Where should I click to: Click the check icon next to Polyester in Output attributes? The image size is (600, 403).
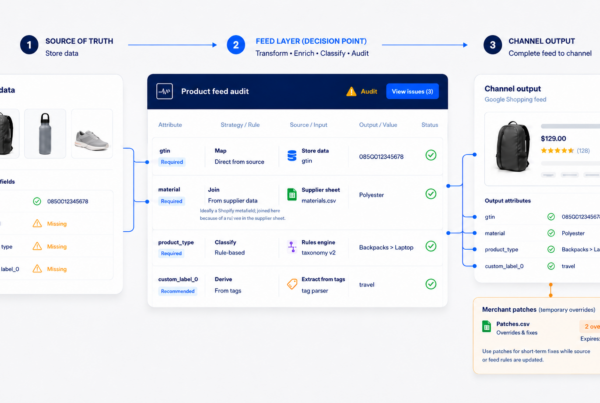[551, 233]
